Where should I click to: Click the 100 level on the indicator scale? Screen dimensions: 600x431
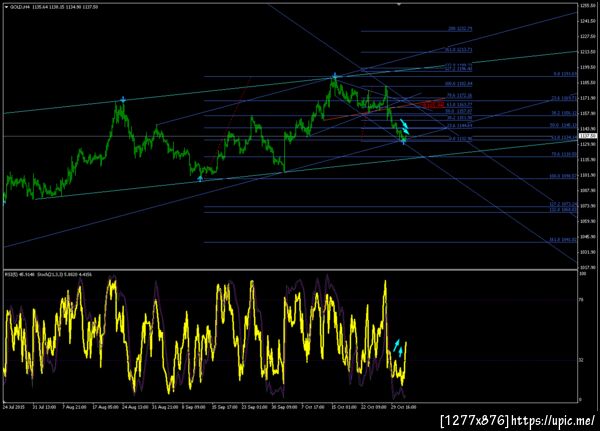click(x=583, y=274)
